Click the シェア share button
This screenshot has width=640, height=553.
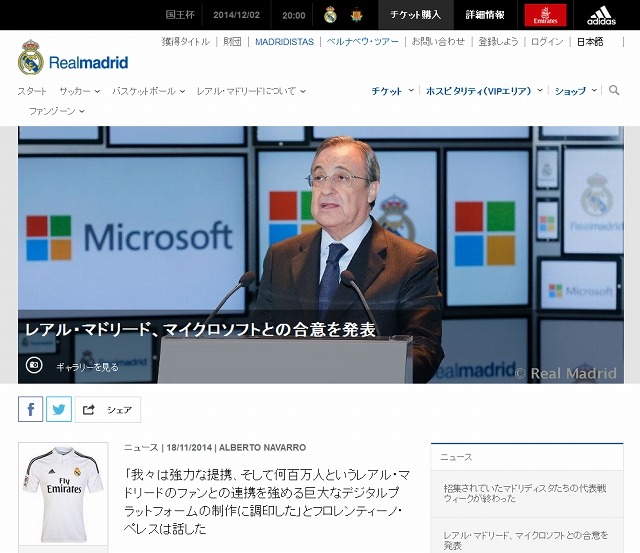click(x=108, y=409)
